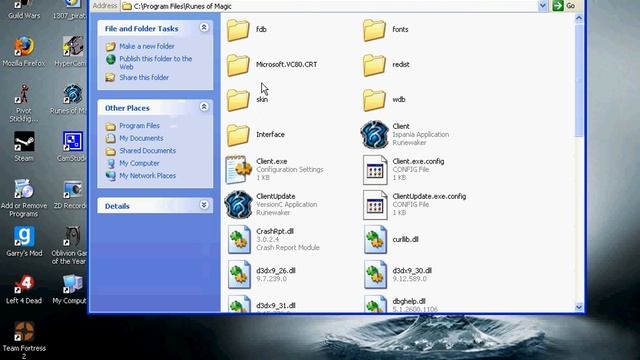Screen dimensions: 640x360
Task: Select the HyperCam desktop shortcut
Action: point(71,51)
